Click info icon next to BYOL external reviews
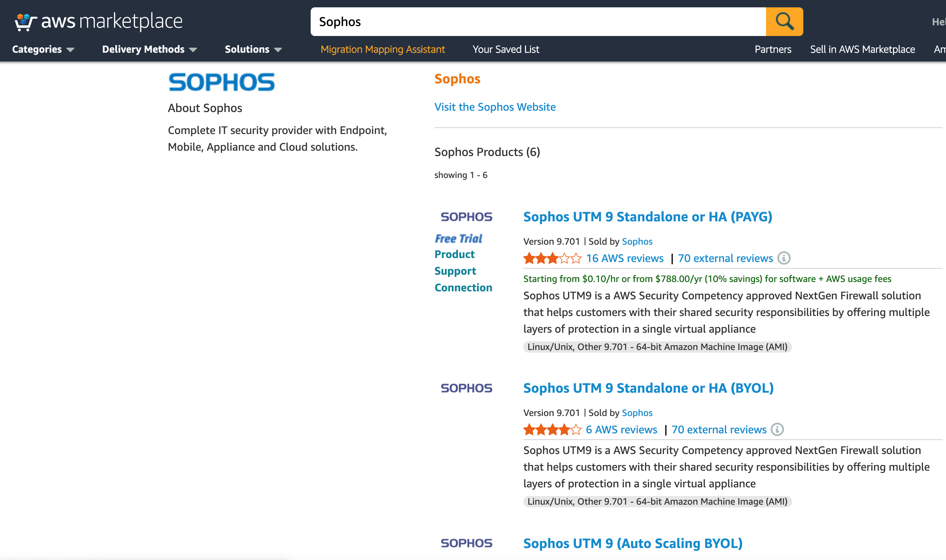The image size is (946, 560). tap(777, 430)
